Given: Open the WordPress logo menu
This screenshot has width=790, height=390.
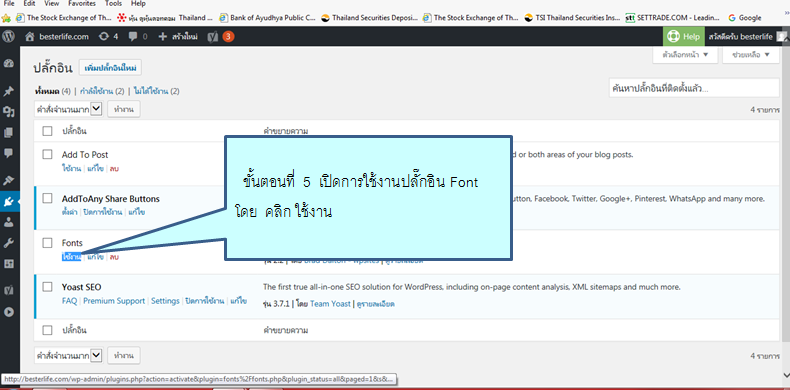Looking at the screenshot, I should (x=9, y=36).
